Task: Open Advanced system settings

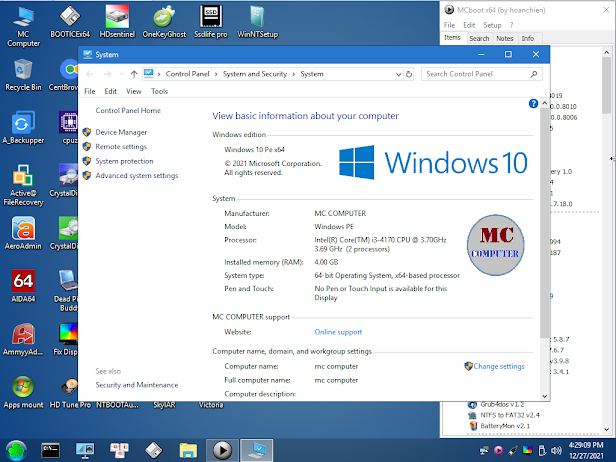Action: [137, 176]
